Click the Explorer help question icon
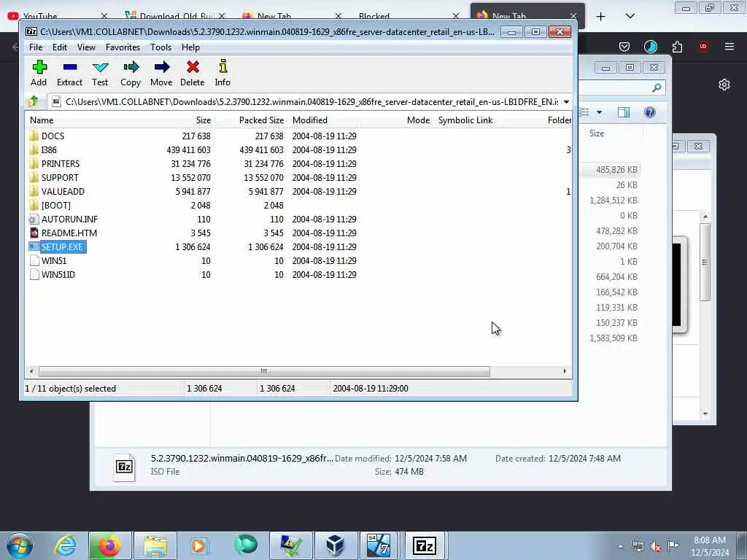747x560 pixels. coord(650,112)
